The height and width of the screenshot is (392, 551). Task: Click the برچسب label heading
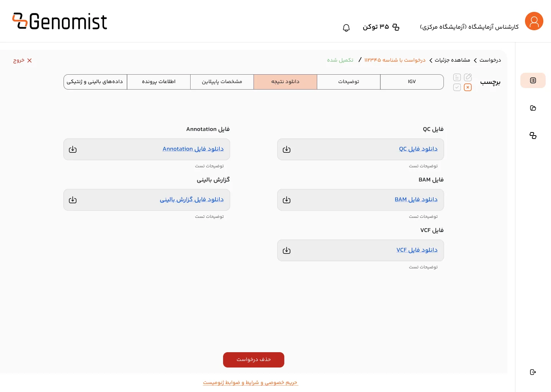[490, 82]
